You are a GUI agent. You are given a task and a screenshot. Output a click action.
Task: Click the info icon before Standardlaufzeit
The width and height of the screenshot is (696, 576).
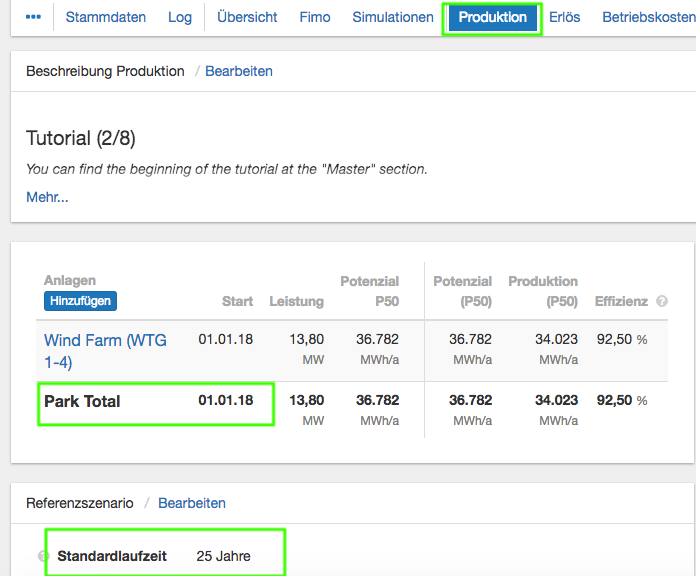pos(43,556)
